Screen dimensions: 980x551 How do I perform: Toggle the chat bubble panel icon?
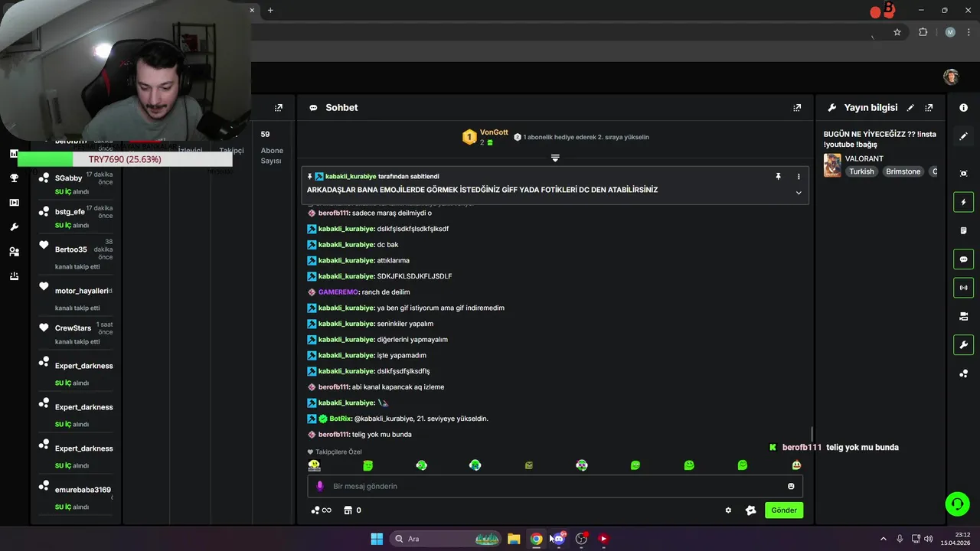tap(963, 259)
